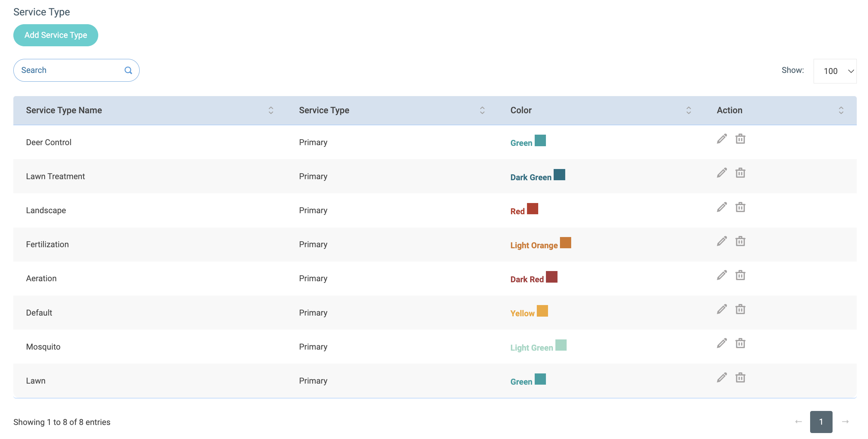Click pencil icon for Landscape row
868x439 pixels.
click(x=722, y=207)
